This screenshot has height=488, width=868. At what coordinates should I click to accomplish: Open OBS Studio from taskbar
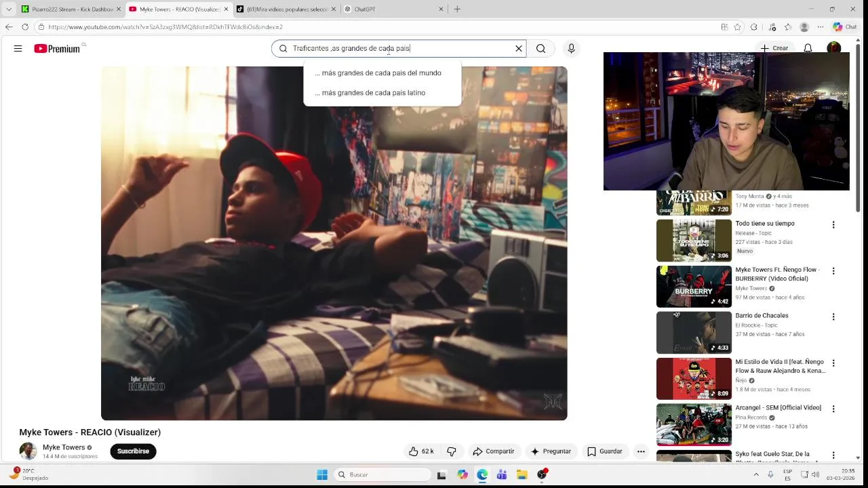click(542, 474)
